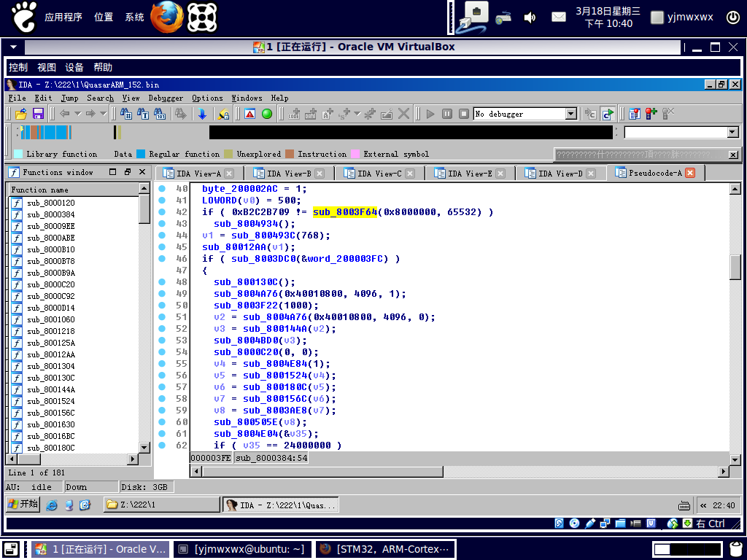Click the convert to code icon
The image size is (747, 560).
pyautogui.click(x=294, y=114)
